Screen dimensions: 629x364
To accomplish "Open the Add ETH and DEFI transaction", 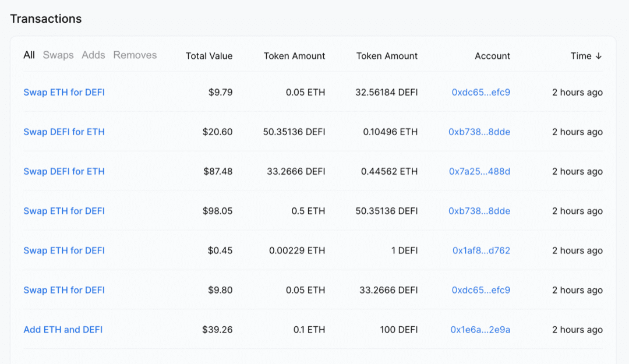I will pyautogui.click(x=63, y=330).
